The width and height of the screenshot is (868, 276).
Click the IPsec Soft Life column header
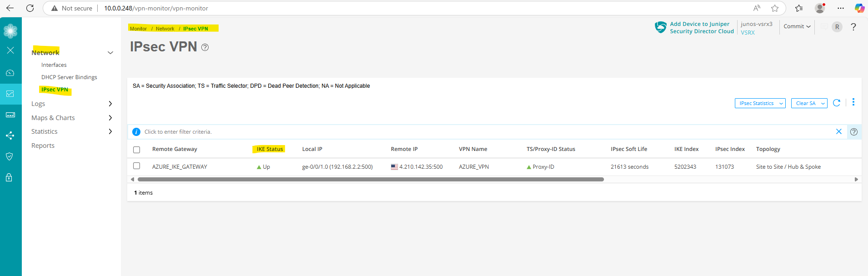629,149
